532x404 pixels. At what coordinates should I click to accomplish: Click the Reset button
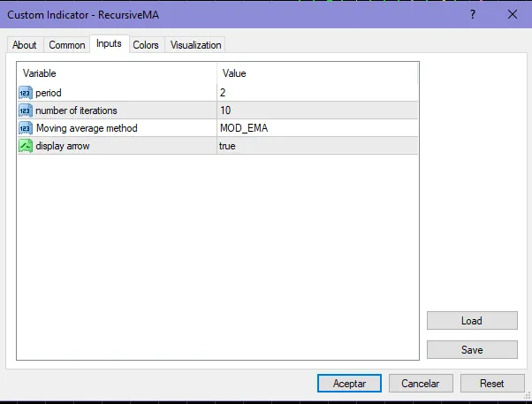click(491, 384)
